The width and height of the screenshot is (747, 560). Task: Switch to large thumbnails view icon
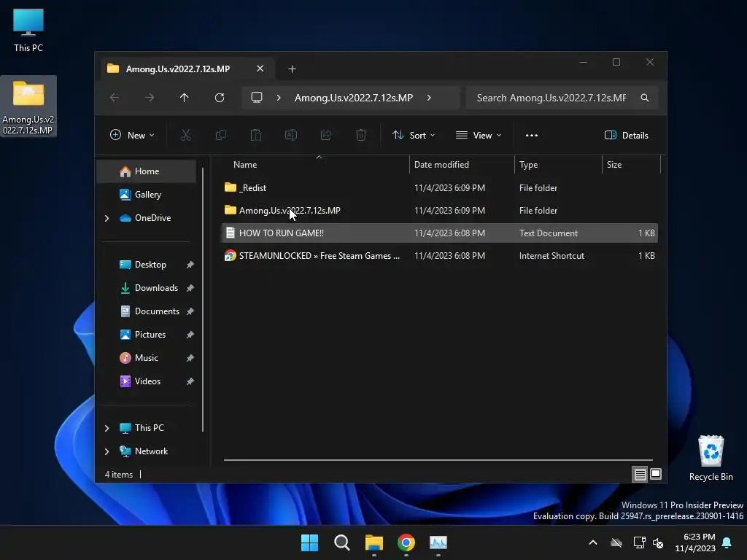click(x=656, y=474)
